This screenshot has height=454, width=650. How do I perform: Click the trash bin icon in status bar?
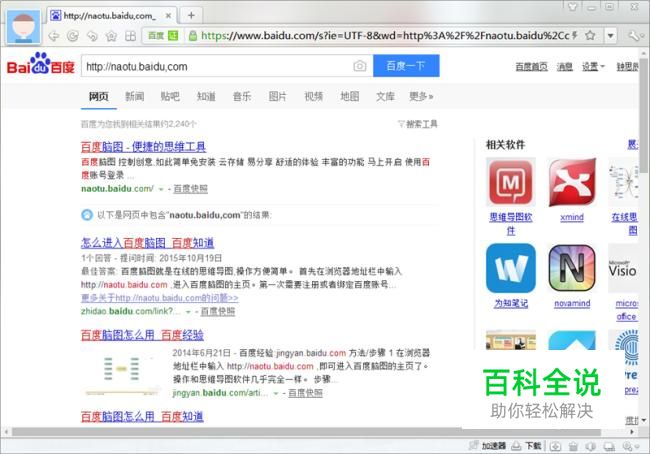click(573, 446)
